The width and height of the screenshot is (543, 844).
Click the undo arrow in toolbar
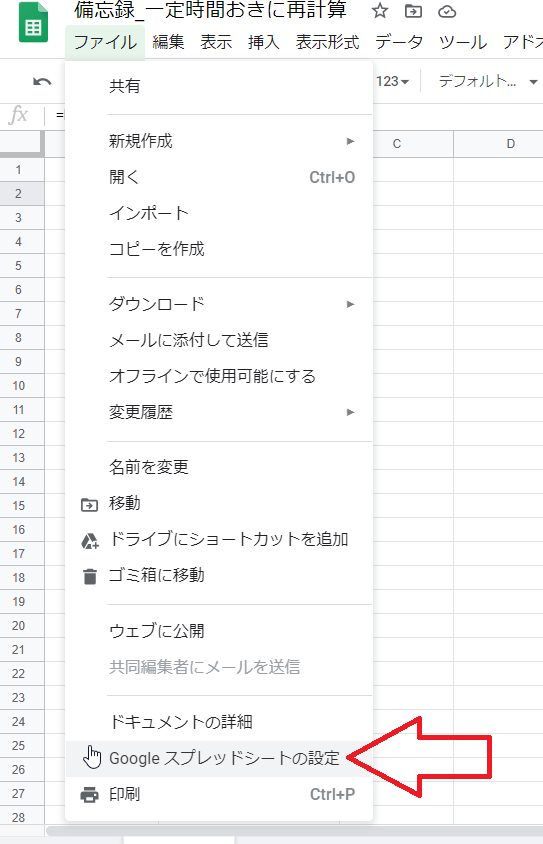42,82
